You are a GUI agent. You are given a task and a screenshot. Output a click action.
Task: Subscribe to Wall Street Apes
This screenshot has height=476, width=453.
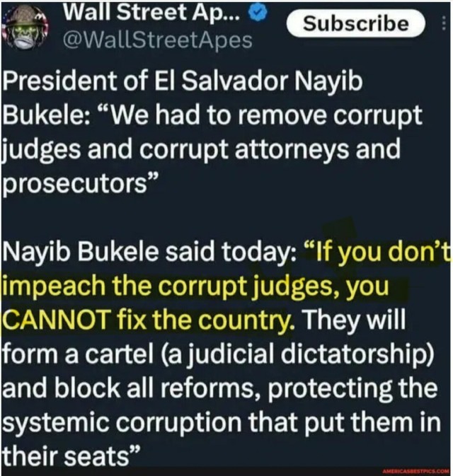click(x=356, y=23)
